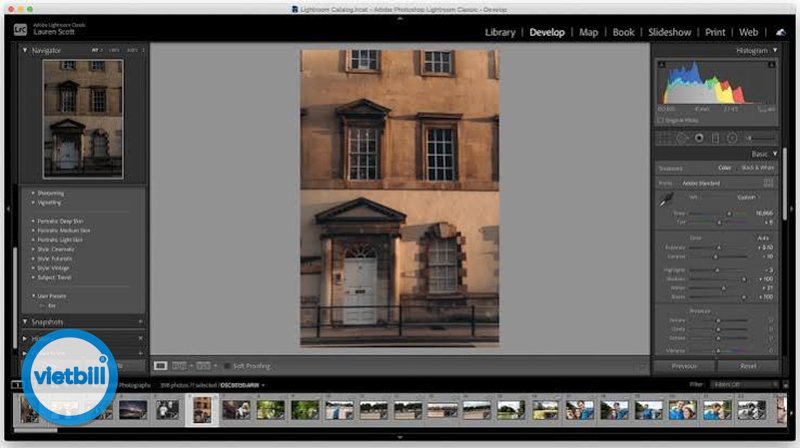Expand the History panel triangle
The image size is (800, 448).
pyautogui.click(x=24, y=338)
